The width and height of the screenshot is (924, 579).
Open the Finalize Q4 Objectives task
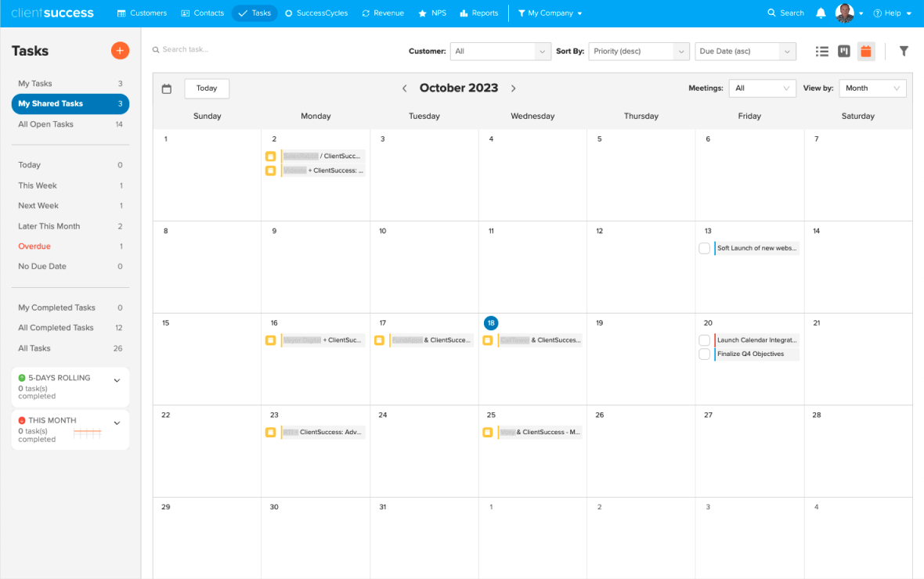click(x=756, y=354)
